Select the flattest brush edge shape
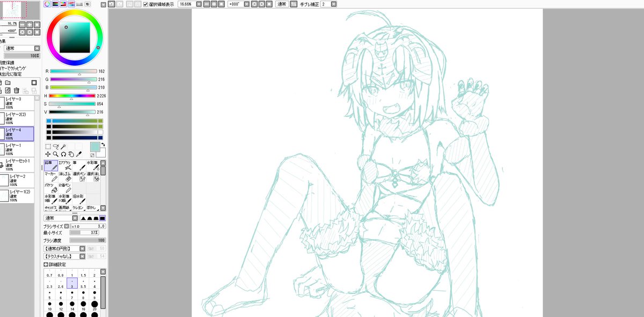The height and width of the screenshot is (317, 644). (103, 218)
